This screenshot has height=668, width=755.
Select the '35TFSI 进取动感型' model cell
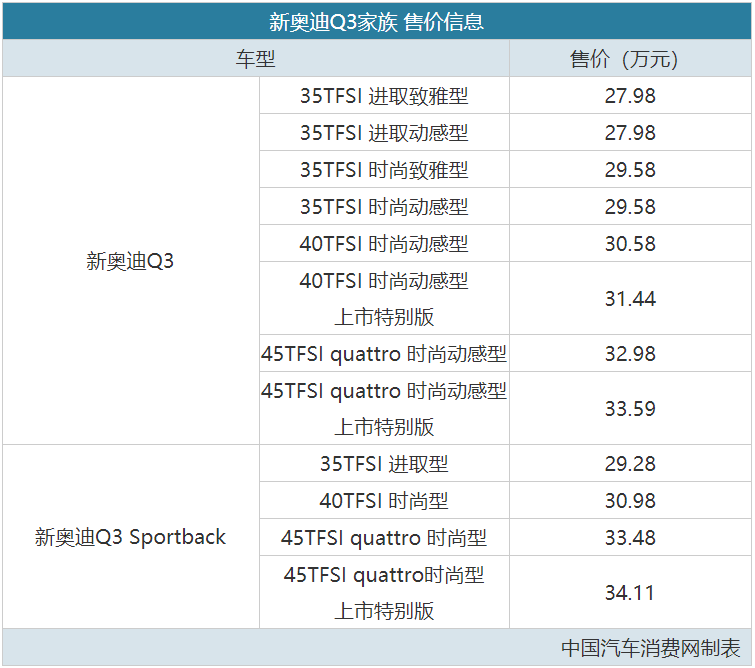[384, 133]
